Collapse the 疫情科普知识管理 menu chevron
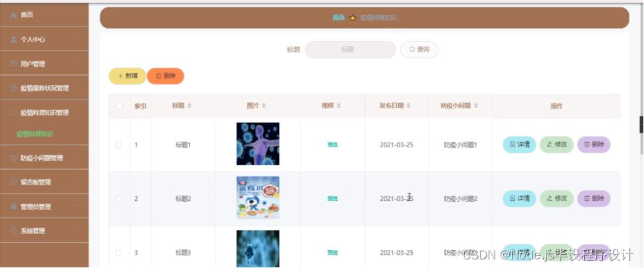Screen dimensions: 644x268 tap(78, 111)
